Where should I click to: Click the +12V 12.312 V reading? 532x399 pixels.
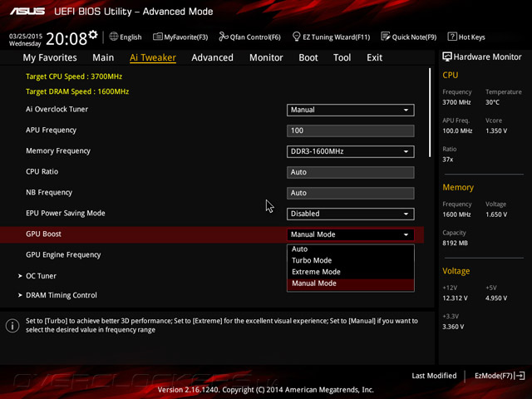pos(455,298)
